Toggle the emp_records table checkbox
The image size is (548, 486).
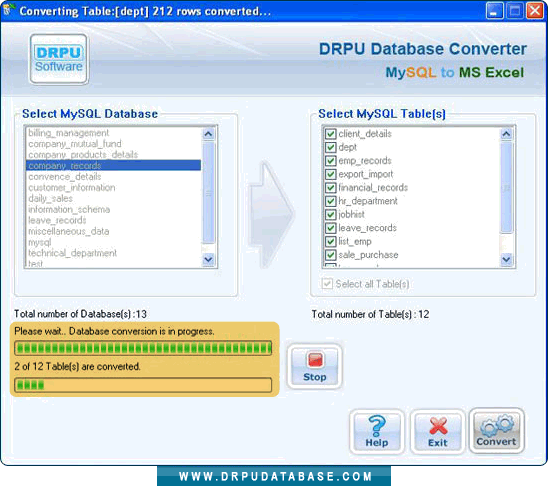331,161
